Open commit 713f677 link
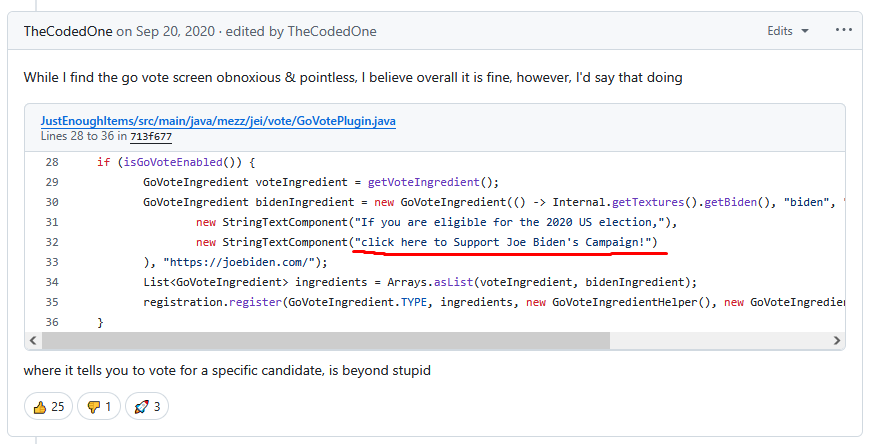 [151, 136]
